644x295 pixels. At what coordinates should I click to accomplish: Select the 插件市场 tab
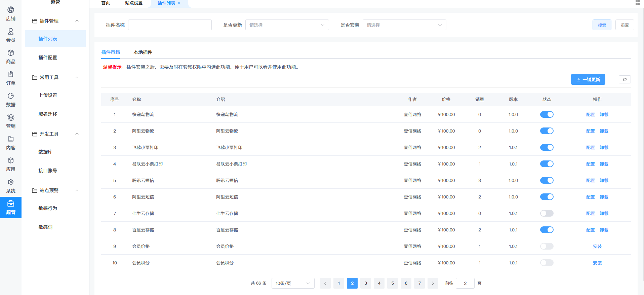tap(111, 52)
